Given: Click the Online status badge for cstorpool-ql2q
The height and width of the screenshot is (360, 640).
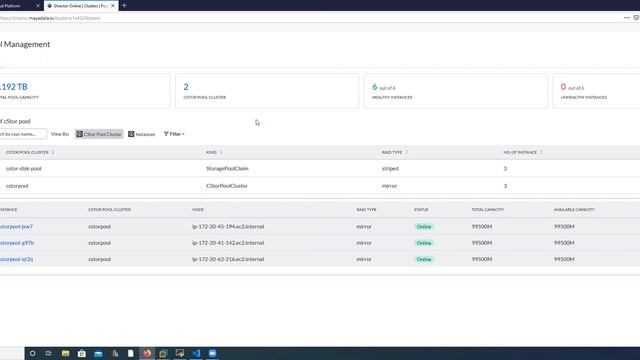Looking at the screenshot, I should tap(424, 259).
